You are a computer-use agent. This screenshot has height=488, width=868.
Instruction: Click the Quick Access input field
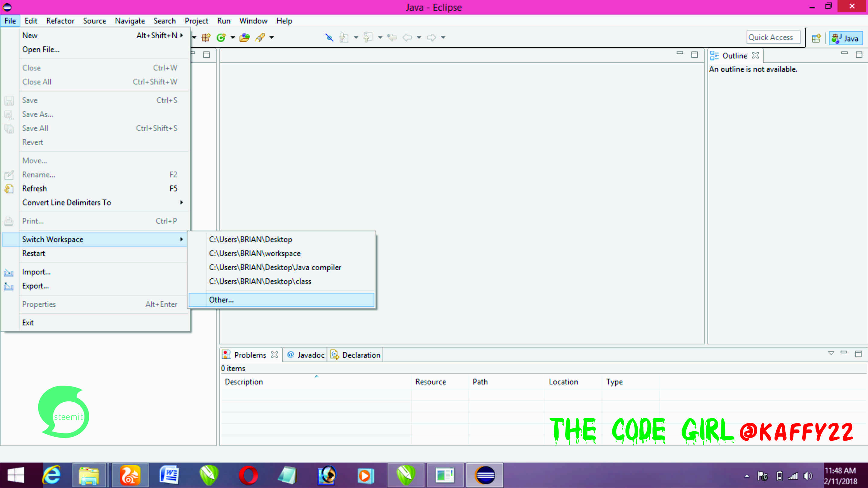(x=773, y=37)
